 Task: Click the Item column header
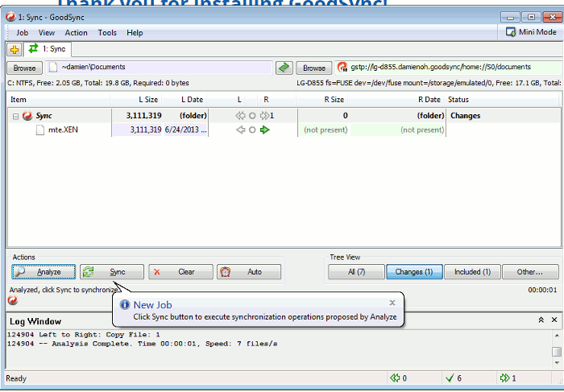coord(59,100)
